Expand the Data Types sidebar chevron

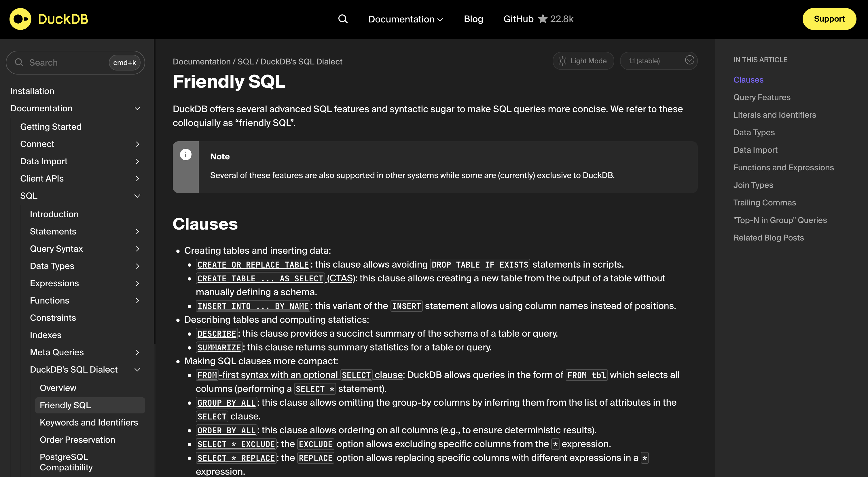(x=137, y=266)
